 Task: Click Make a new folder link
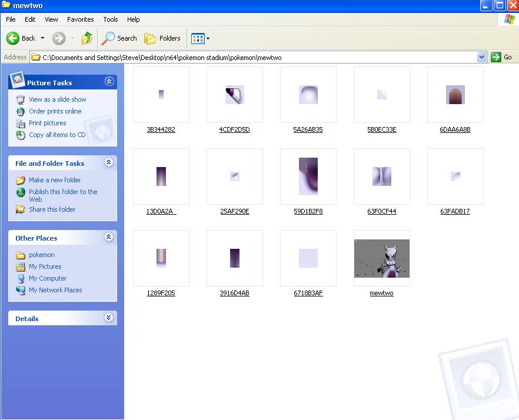pyautogui.click(x=55, y=180)
